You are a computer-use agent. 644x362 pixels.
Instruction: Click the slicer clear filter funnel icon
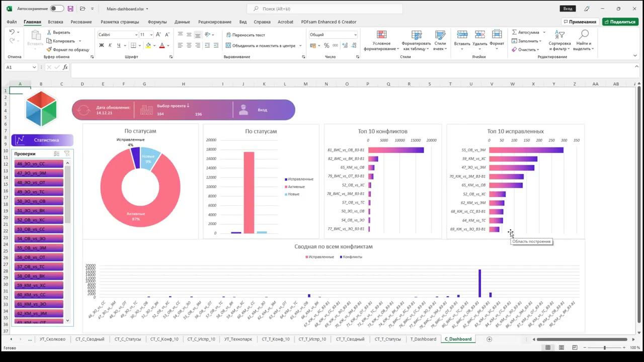click(x=67, y=153)
